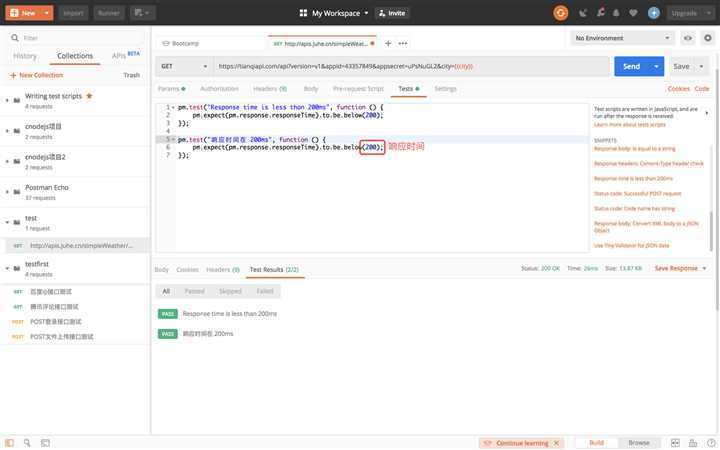Switch to the Collections sidebar tab
720x450 pixels.
(75, 56)
